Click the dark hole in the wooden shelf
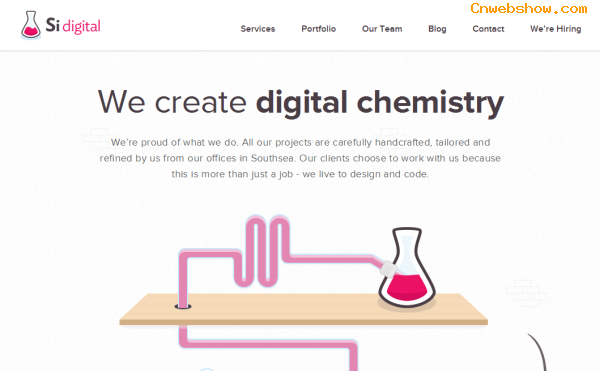Viewport: 600px width, 371px height. click(183, 306)
